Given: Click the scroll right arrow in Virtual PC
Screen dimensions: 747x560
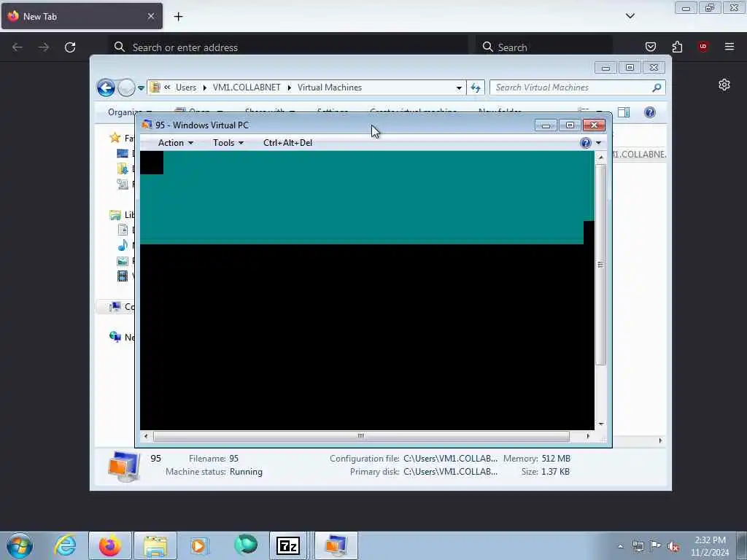Looking at the screenshot, I should 588,436.
